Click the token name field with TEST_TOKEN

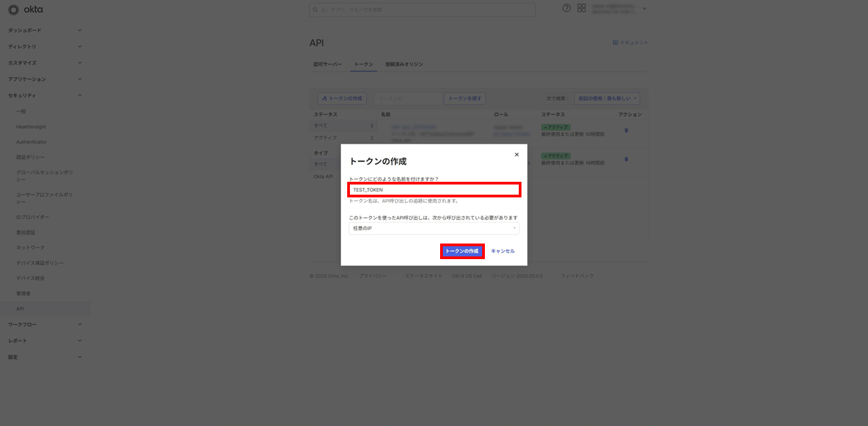pos(434,190)
